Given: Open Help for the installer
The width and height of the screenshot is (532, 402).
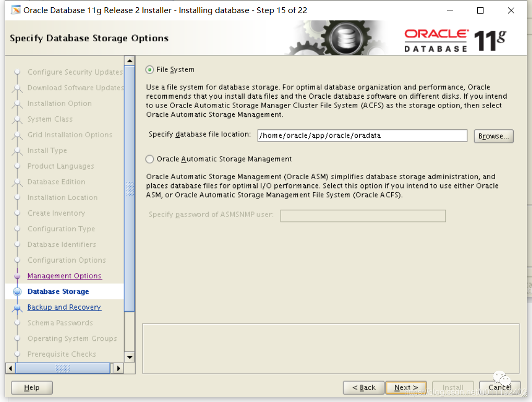Looking at the screenshot, I should point(32,387).
